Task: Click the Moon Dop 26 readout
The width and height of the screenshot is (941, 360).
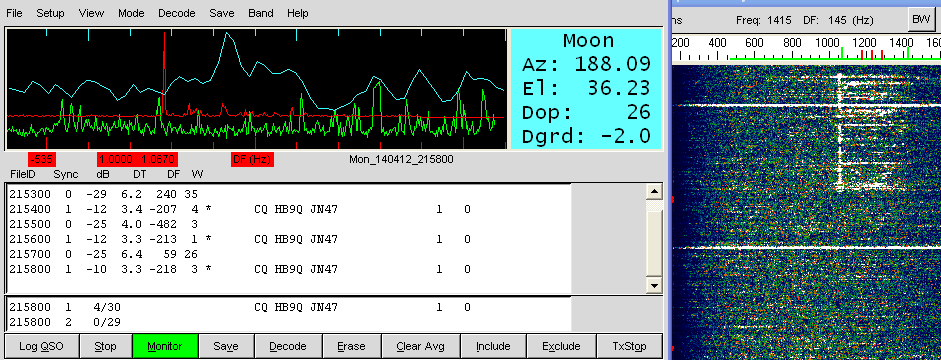Action: click(586, 112)
